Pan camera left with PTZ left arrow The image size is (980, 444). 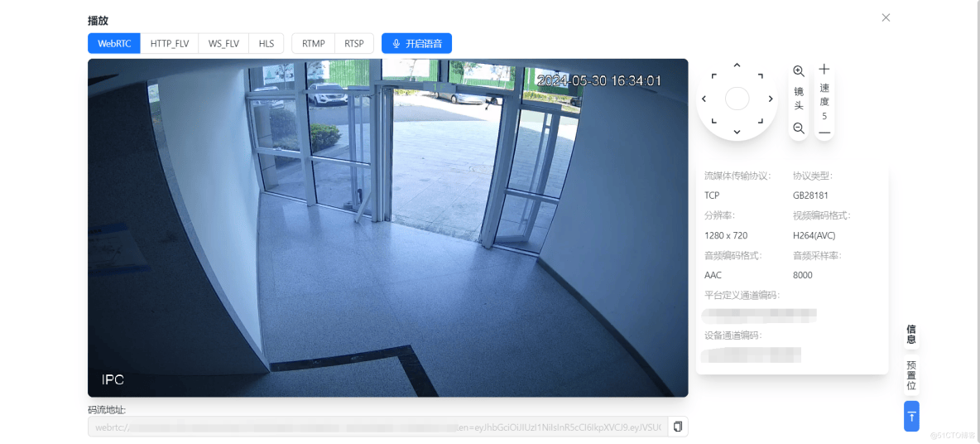[x=704, y=99]
